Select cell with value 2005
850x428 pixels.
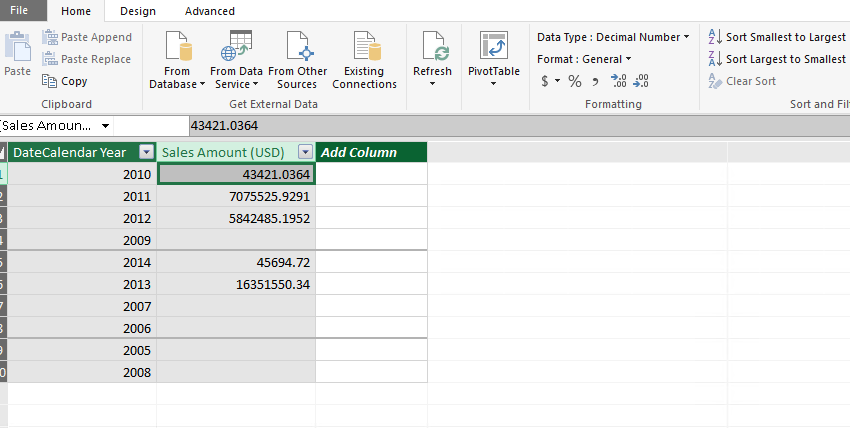point(82,351)
